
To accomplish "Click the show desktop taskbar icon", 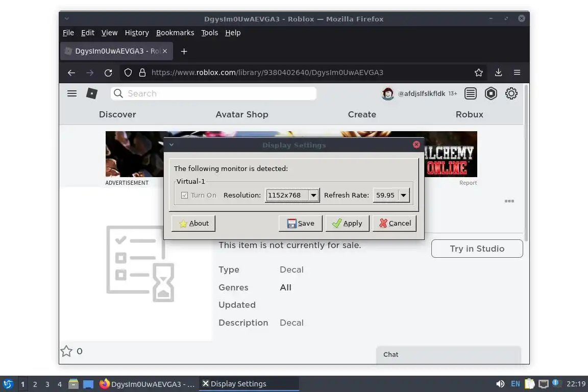I will click(88, 384).
